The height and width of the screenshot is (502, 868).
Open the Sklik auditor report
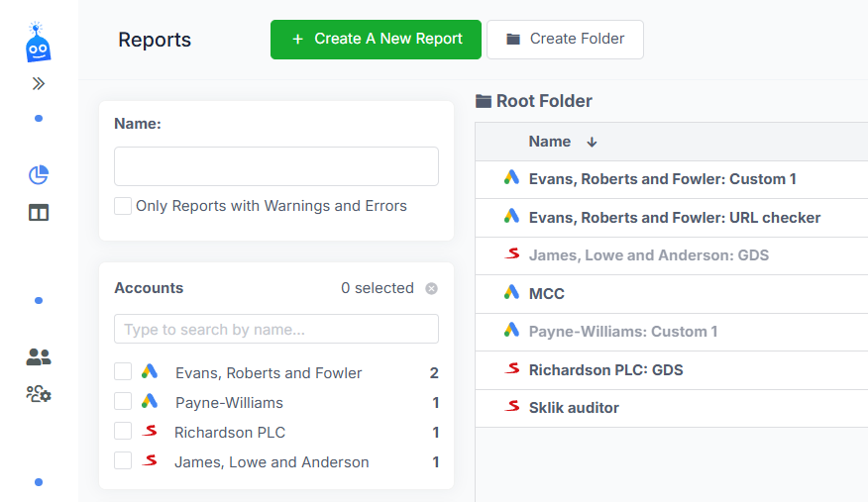(574, 408)
